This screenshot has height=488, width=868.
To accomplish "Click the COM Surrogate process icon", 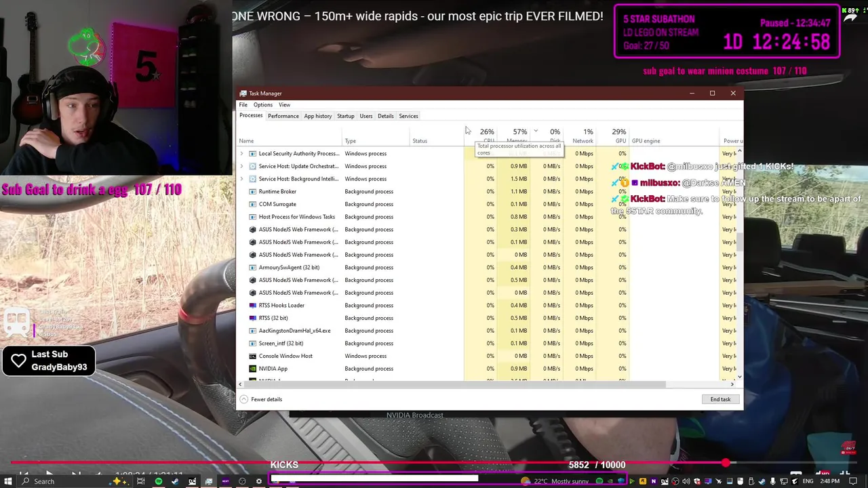I will pyautogui.click(x=252, y=204).
